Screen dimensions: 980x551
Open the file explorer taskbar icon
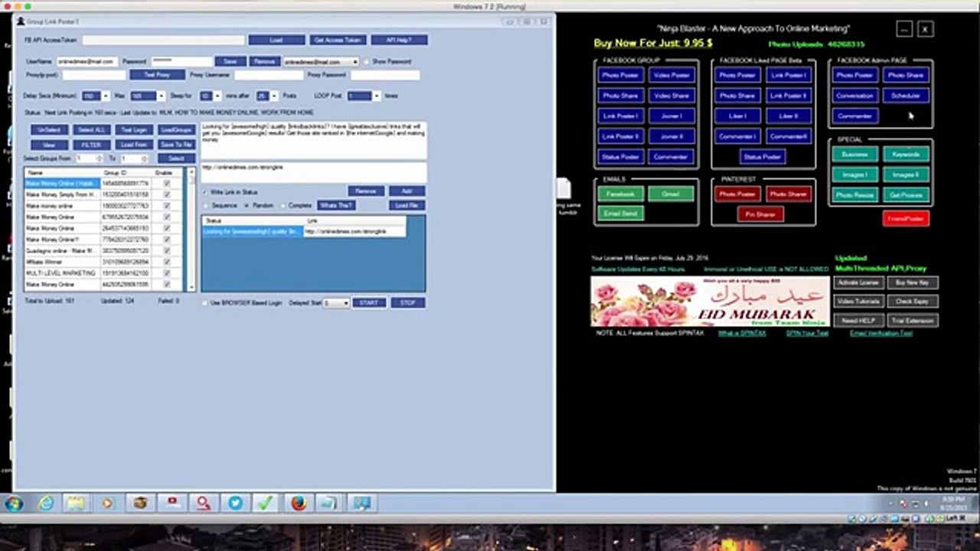click(76, 503)
